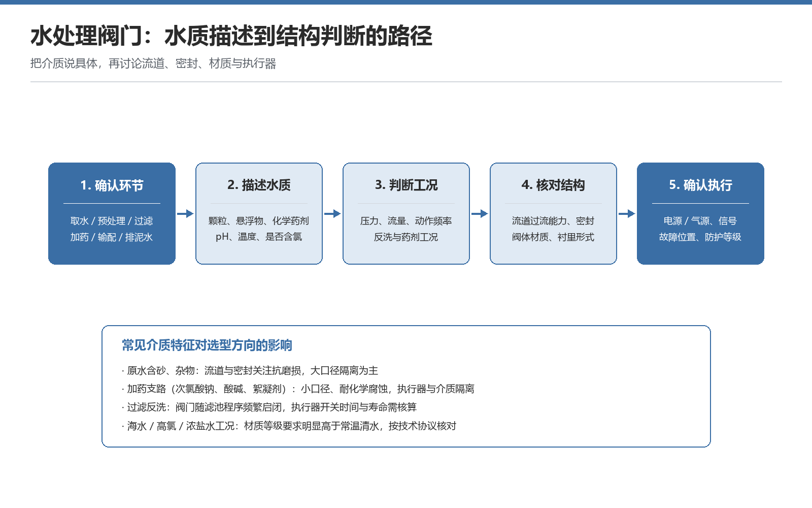This screenshot has width=812, height=508.
Task: Select the line 颗粒、悬浮物、化学药剂
Action: pyautogui.click(x=259, y=221)
